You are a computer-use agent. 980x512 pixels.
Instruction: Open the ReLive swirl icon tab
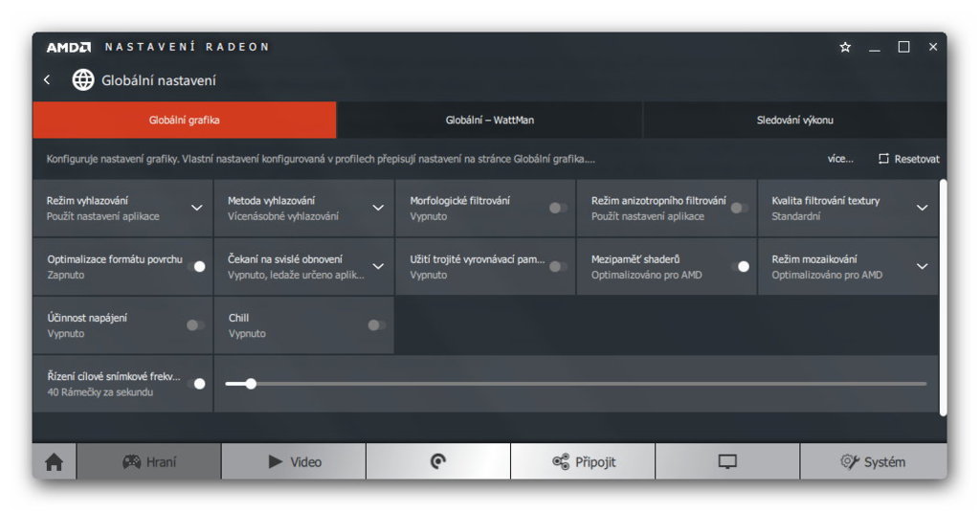pyautogui.click(x=438, y=462)
